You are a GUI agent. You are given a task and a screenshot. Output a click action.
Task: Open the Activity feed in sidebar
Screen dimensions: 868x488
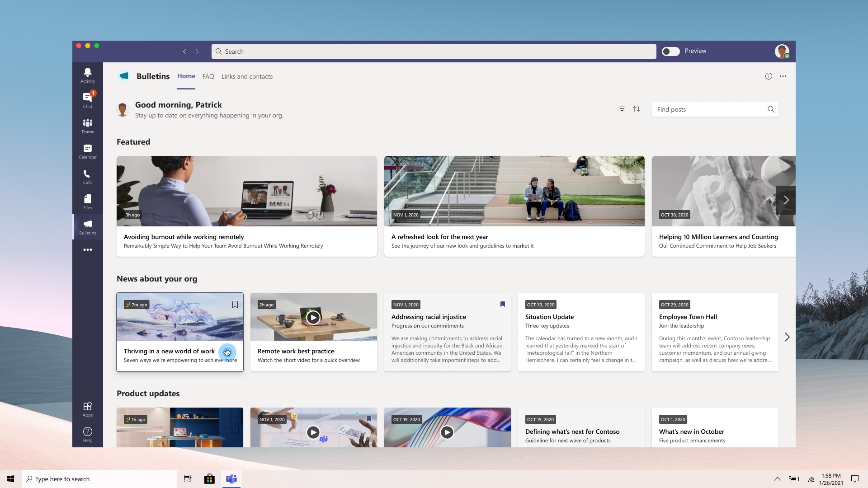click(88, 75)
